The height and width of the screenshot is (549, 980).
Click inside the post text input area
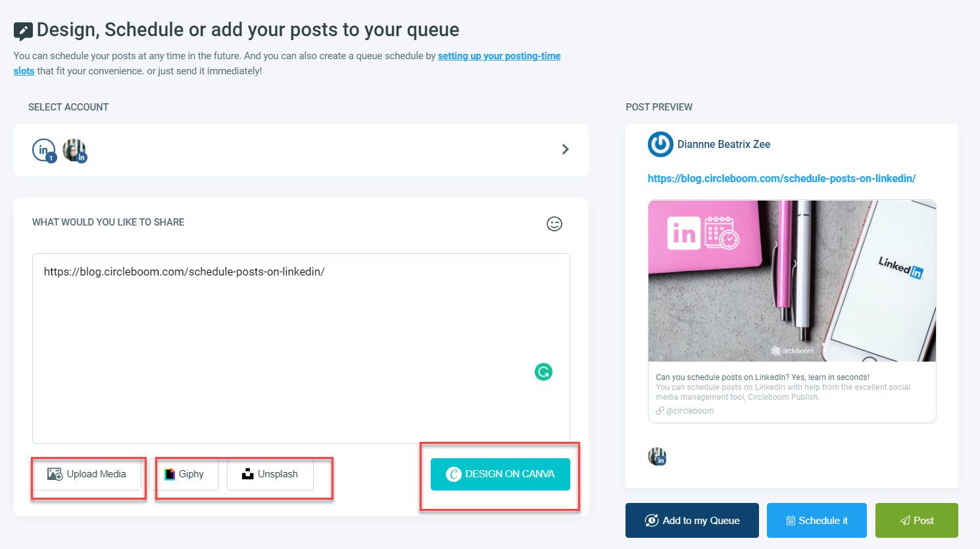(301, 329)
